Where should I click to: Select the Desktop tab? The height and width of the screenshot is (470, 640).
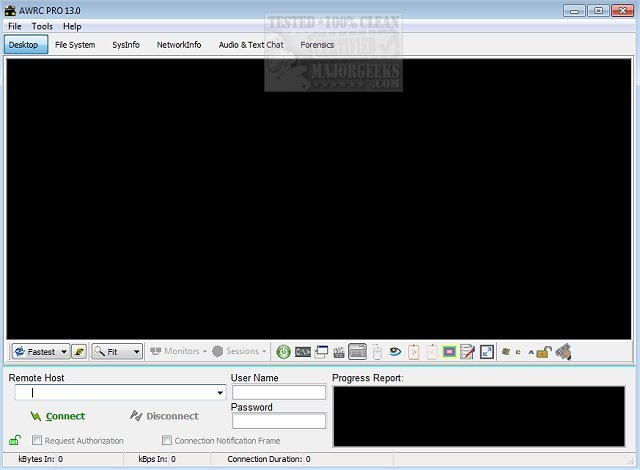(26, 44)
